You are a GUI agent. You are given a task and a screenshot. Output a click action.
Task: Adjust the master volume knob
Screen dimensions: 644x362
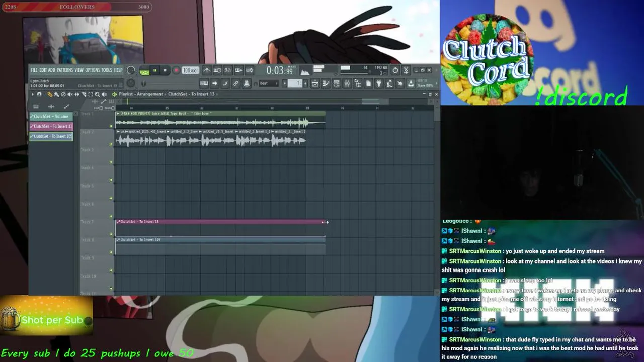pyautogui.click(x=131, y=70)
